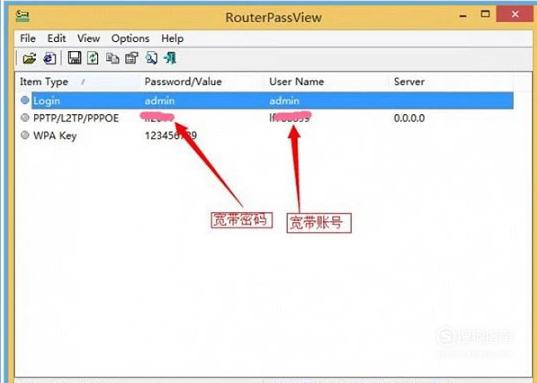Viewport: 537px width, 383px height.
Task: Close the RouterPassView window
Action: click(515, 14)
